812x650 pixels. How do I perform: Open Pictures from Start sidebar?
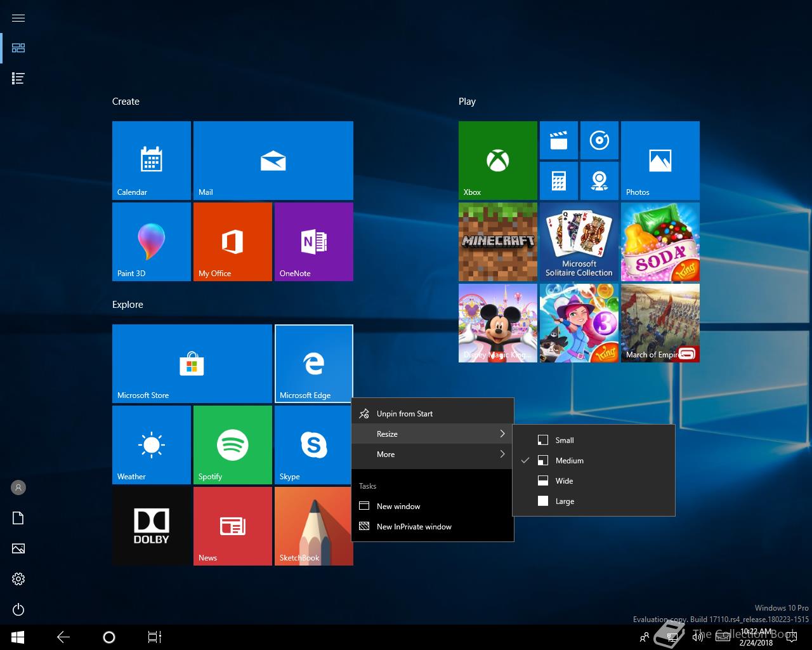18,548
